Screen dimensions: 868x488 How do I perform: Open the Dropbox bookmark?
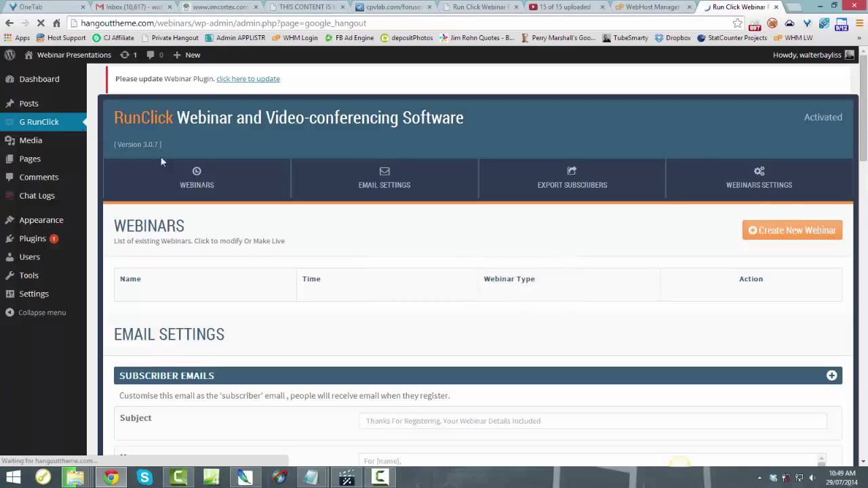672,38
